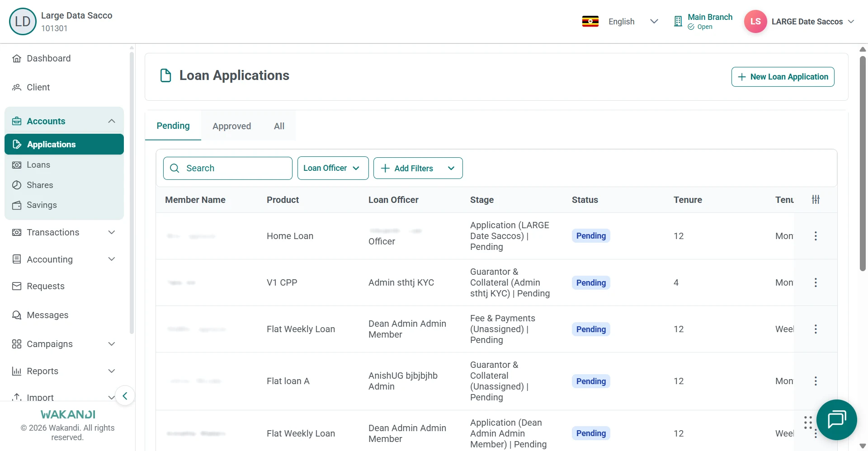Click the Savings wallet icon
This screenshot has height=451, width=868.
17,205
